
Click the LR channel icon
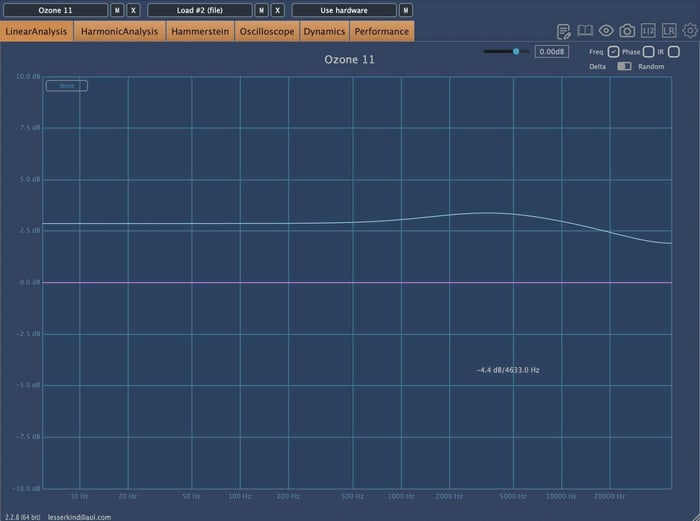[x=669, y=31]
